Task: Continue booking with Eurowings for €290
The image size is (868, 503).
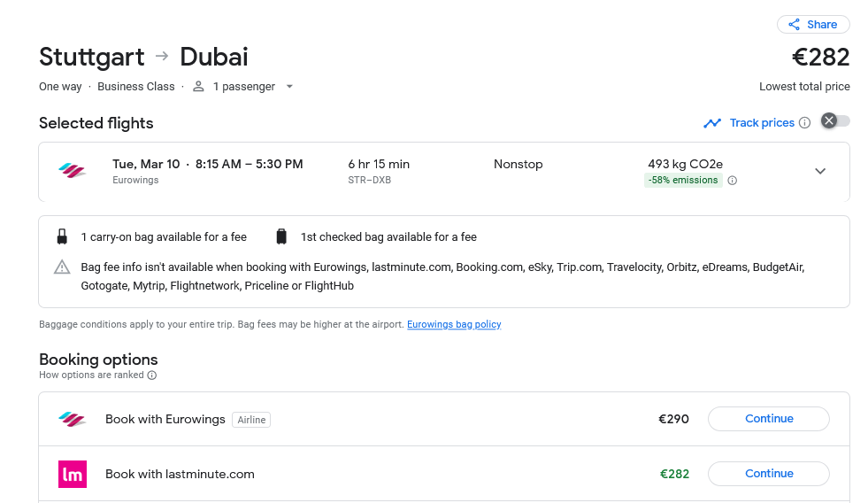Action: click(x=768, y=419)
